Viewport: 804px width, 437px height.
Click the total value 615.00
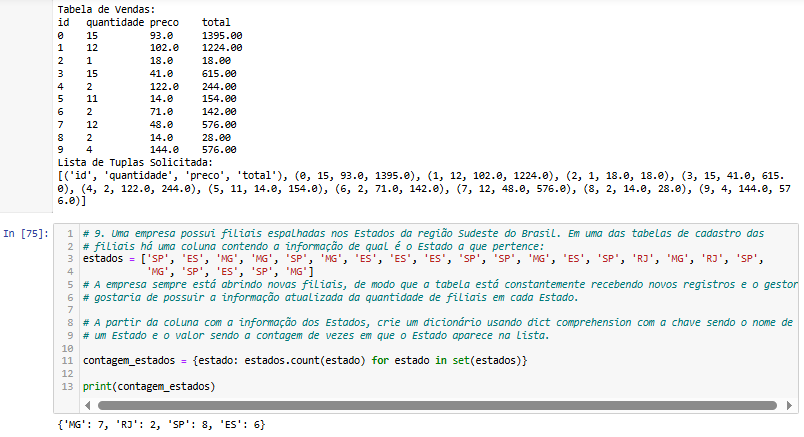click(219, 73)
